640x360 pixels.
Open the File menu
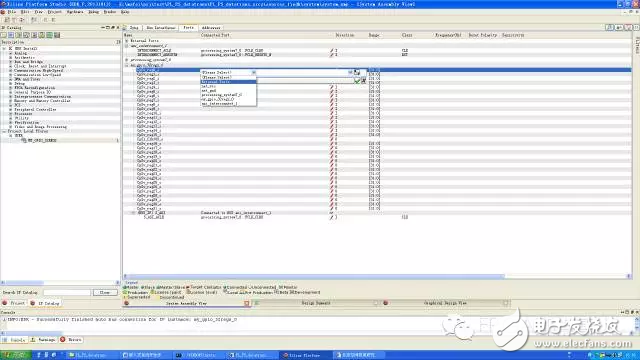(11, 12)
